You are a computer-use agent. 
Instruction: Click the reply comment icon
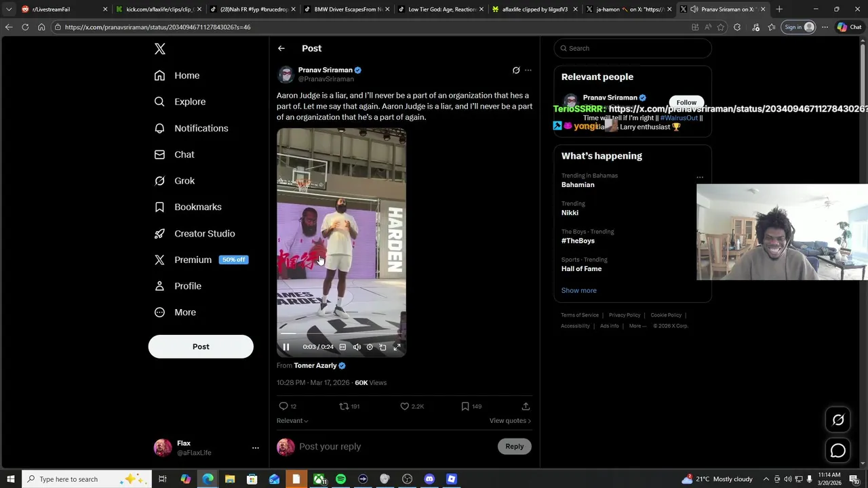[283, 406]
